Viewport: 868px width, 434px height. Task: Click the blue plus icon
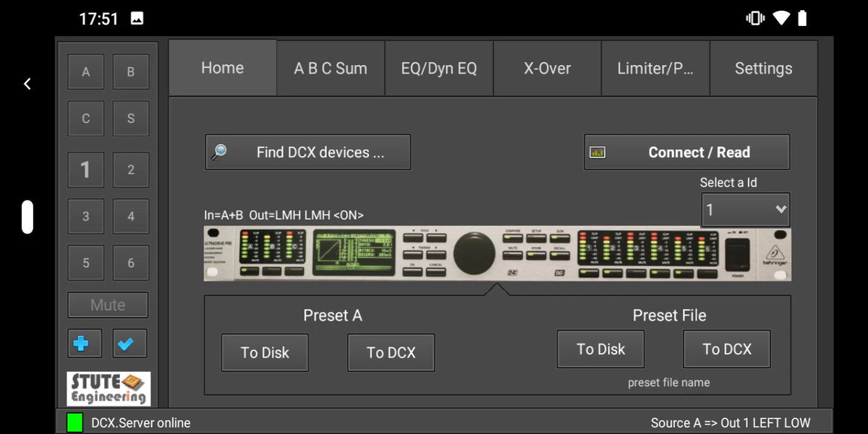click(81, 344)
